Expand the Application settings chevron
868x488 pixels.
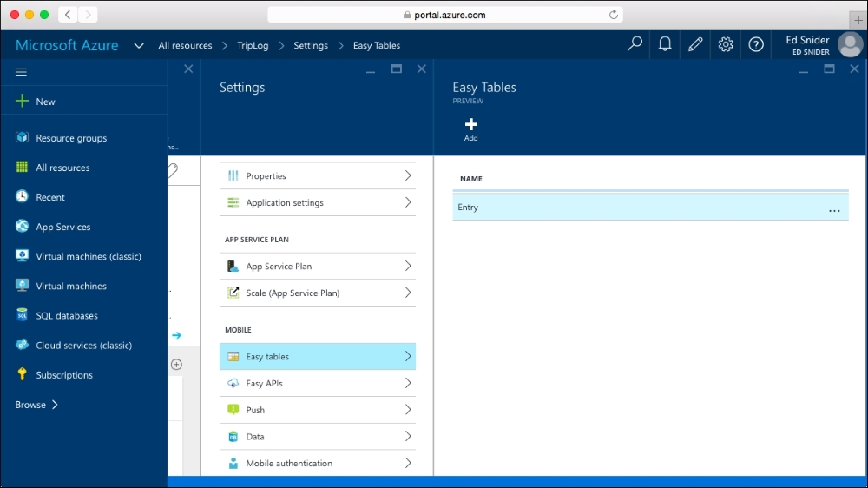coord(408,202)
